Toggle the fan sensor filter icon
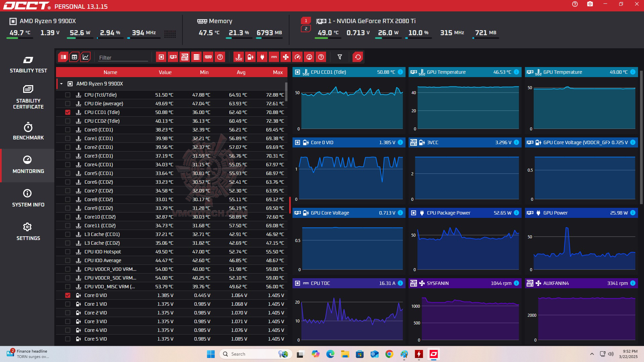Screen dimensions: 644x362 [x=285, y=57]
